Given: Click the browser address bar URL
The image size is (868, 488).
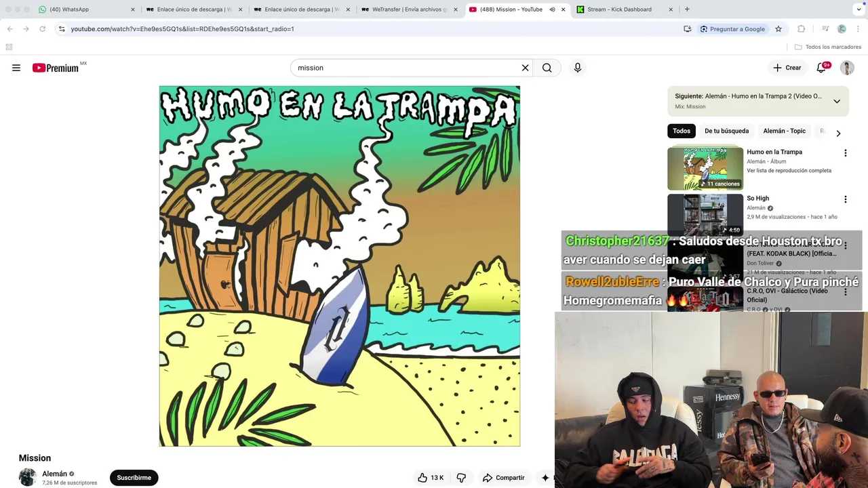Looking at the screenshot, I should click(182, 28).
